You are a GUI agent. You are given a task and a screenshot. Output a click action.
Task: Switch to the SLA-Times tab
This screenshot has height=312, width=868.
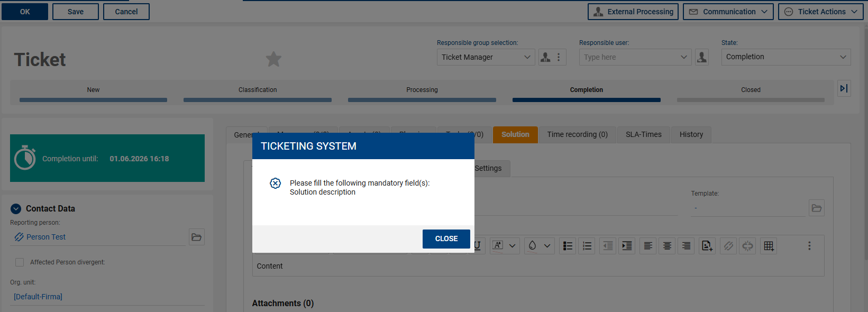644,134
